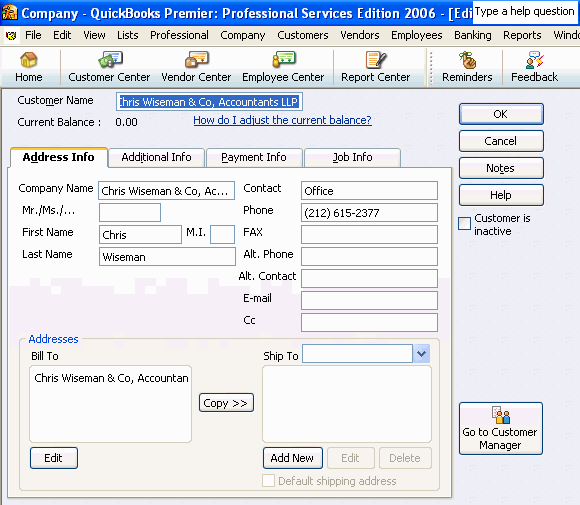Switch to the Additional Info tab
Screen dimensions: 580x505
point(156,157)
